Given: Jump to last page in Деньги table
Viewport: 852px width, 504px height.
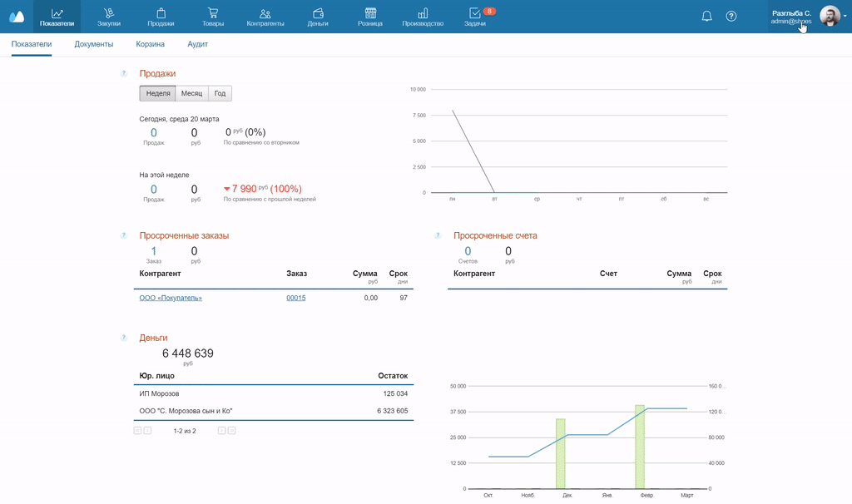Looking at the screenshot, I should point(232,431).
